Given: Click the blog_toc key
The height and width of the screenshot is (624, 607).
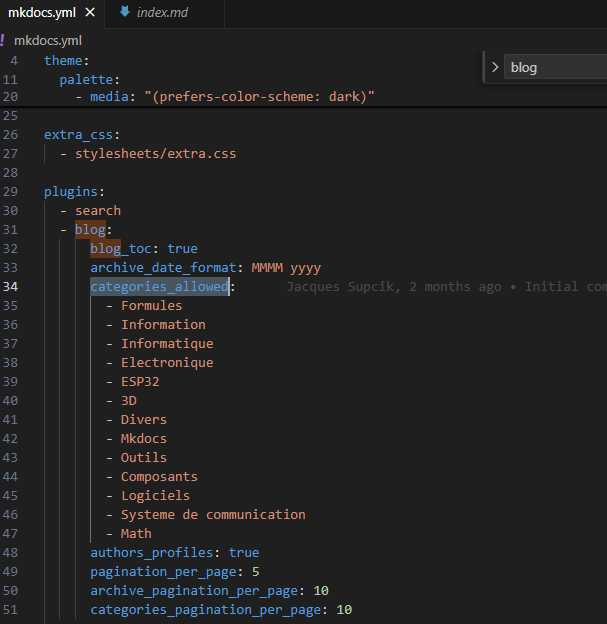Looking at the screenshot, I should 121,249.
